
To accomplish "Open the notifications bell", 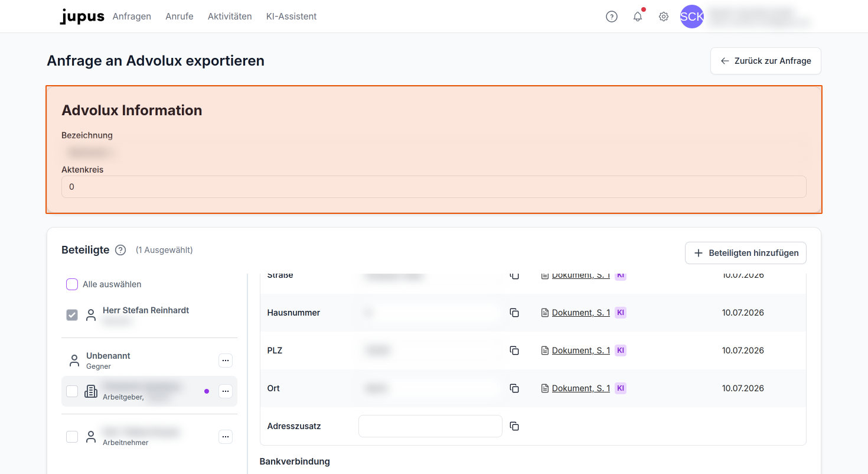I will [638, 17].
